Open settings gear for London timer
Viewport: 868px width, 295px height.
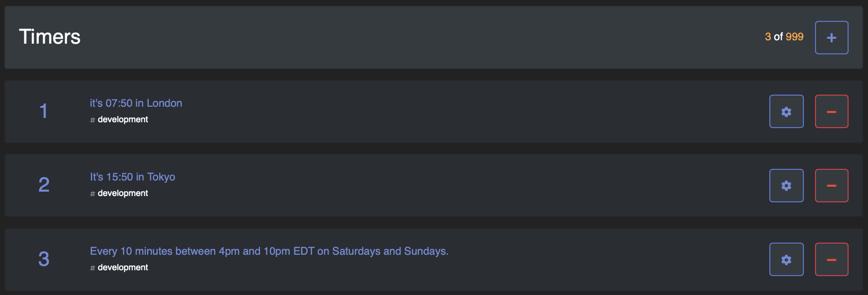786,112
